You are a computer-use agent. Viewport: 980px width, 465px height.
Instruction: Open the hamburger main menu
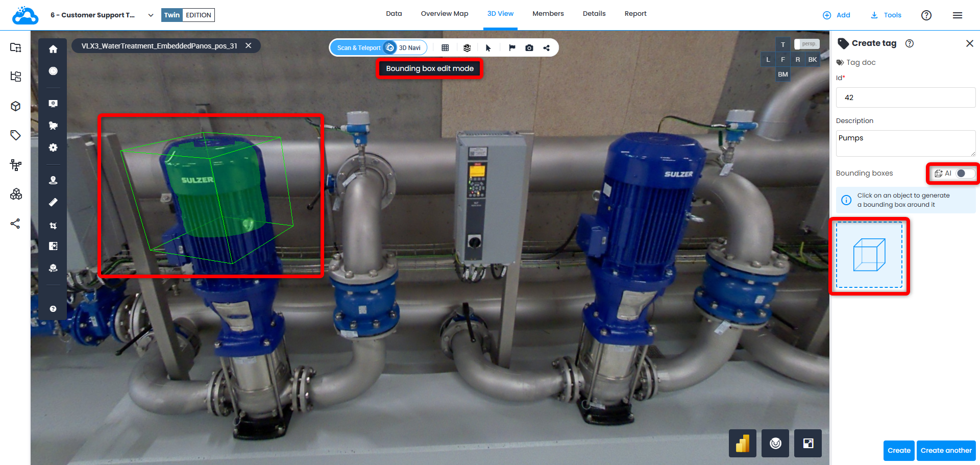[958, 15]
